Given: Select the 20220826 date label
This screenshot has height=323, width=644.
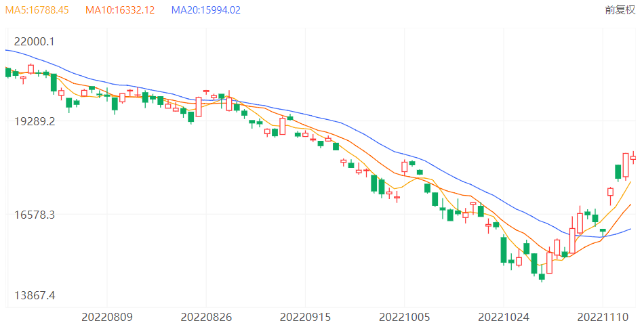Looking at the screenshot, I should 206,317.
